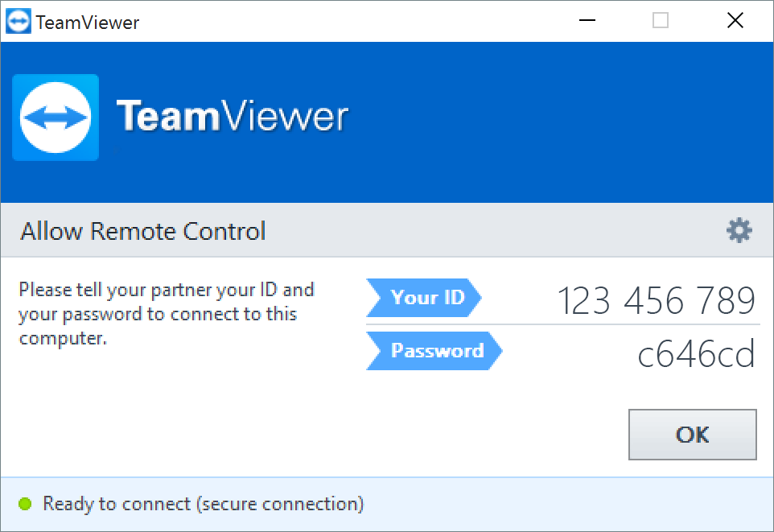Expand options via the gear icon

(x=738, y=230)
